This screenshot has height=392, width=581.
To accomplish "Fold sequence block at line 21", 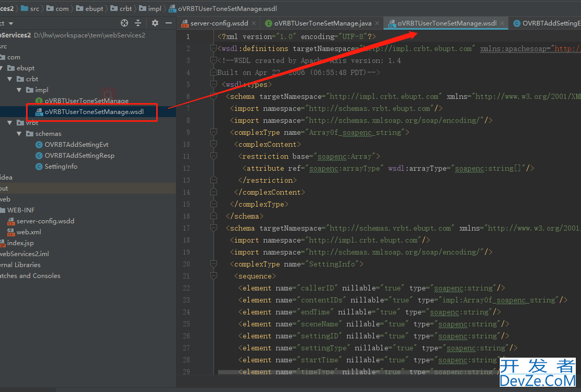I will point(213,276).
